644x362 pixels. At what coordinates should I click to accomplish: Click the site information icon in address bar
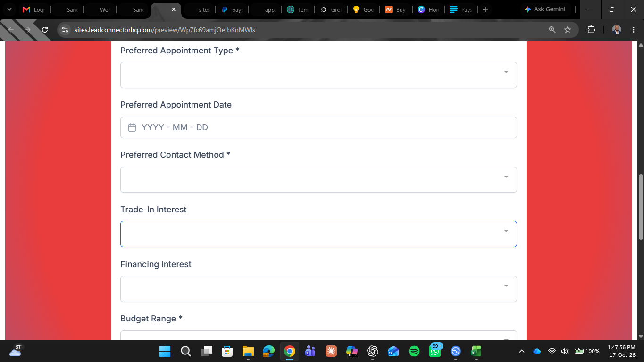click(x=66, y=30)
